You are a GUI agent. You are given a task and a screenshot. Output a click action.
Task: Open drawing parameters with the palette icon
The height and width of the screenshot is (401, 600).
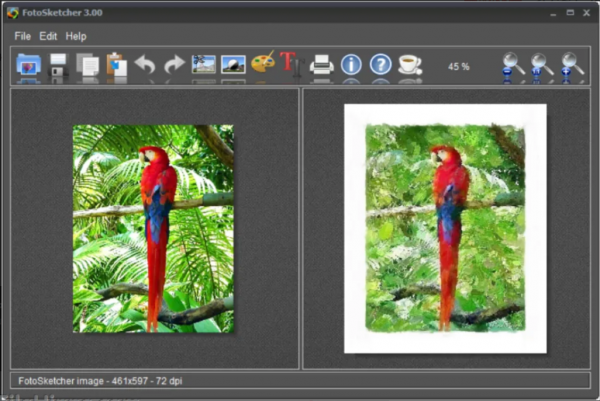pyautogui.click(x=263, y=63)
